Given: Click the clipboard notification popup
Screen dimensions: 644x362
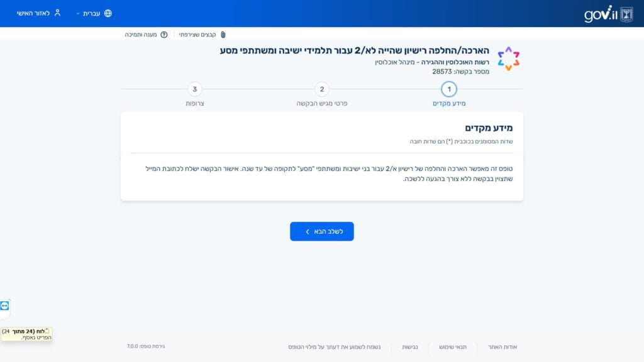Looking at the screenshot, I should [26, 334].
